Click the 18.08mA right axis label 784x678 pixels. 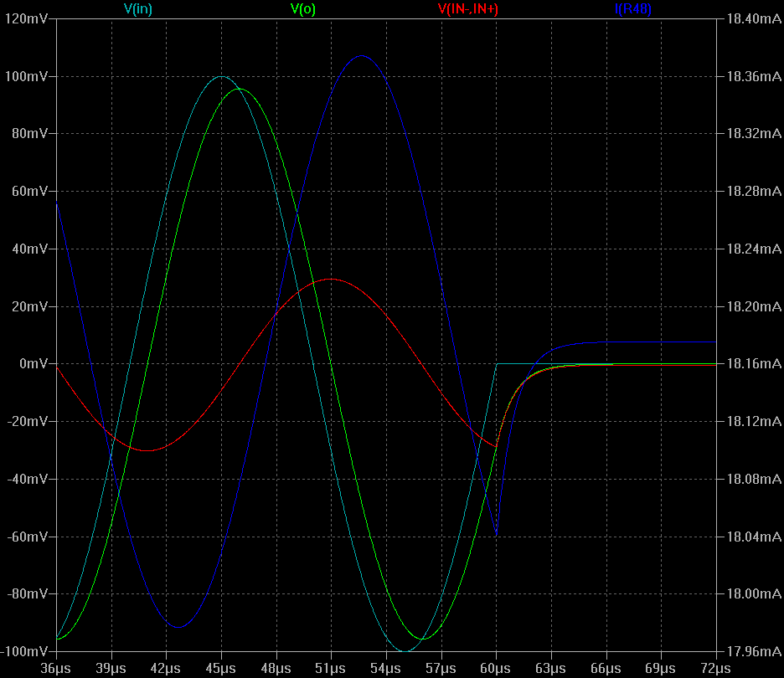click(x=754, y=479)
